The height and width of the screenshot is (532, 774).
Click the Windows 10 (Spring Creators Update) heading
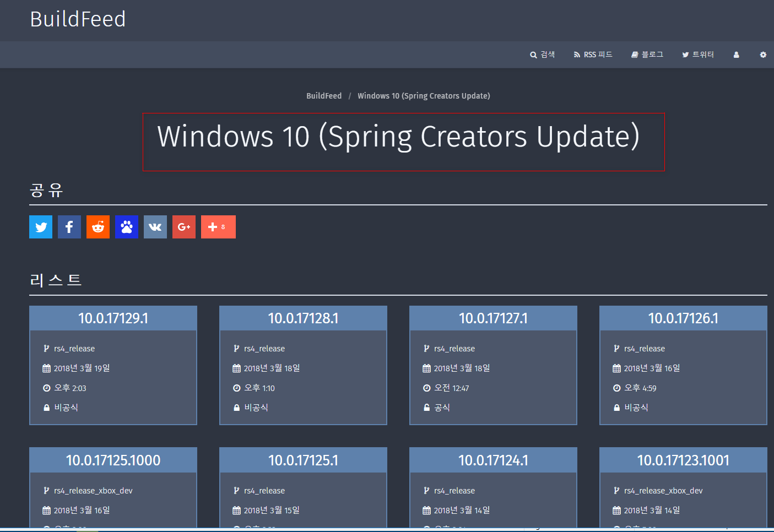coord(398,137)
